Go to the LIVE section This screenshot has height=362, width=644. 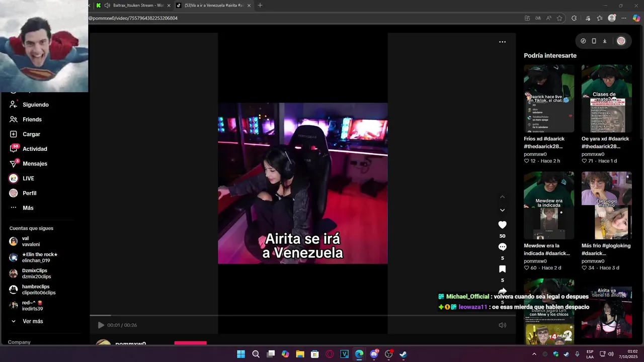pos(22,178)
